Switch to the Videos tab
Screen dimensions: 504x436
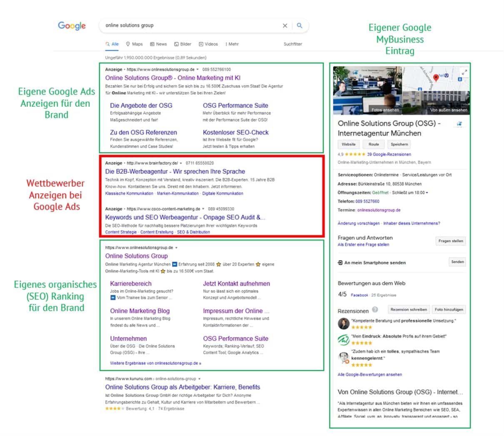pyautogui.click(x=208, y=44)
